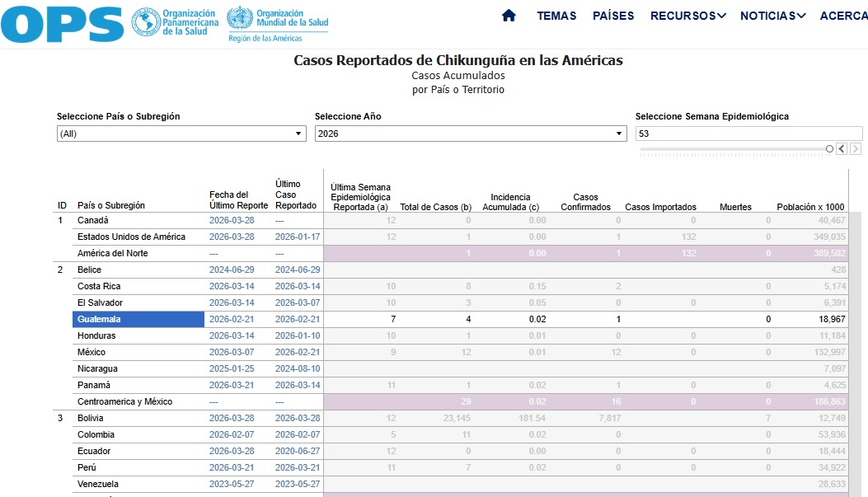Image resolution: width=868 pixels, height=497 pixels.
Task: Expand the RECURSOS menu
Action: 687,16
